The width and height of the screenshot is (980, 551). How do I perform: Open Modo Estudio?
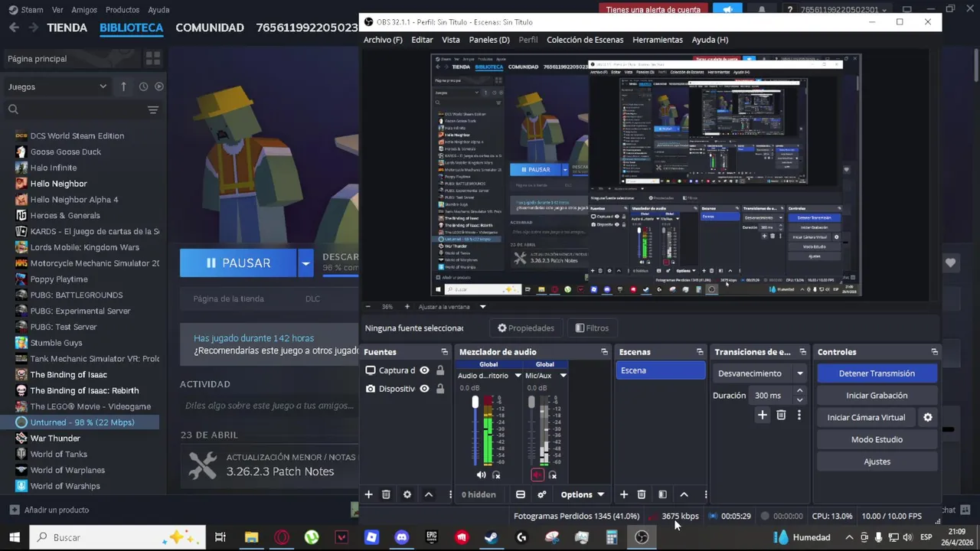[877, 439]
